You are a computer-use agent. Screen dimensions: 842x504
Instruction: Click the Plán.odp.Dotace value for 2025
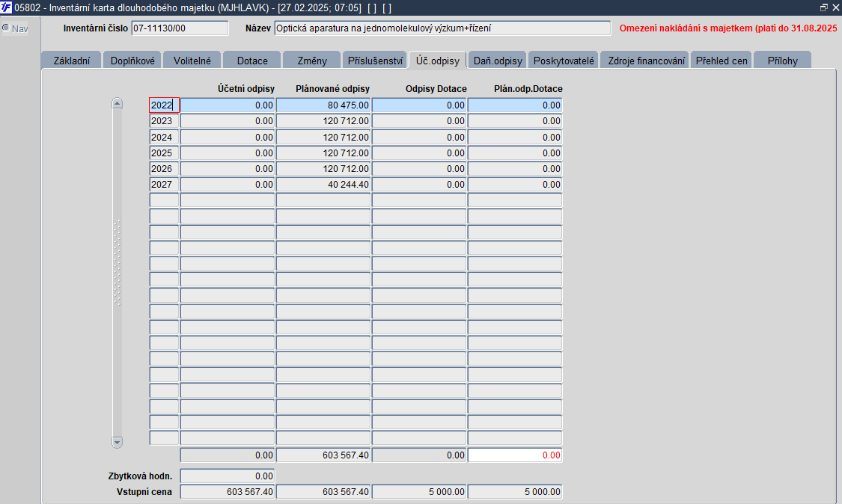[x=515, y=153]
